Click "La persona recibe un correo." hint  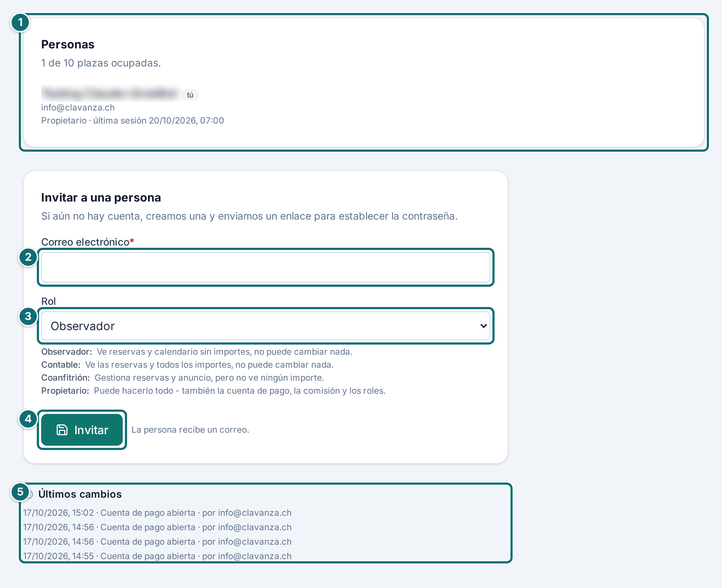(190, 430)
